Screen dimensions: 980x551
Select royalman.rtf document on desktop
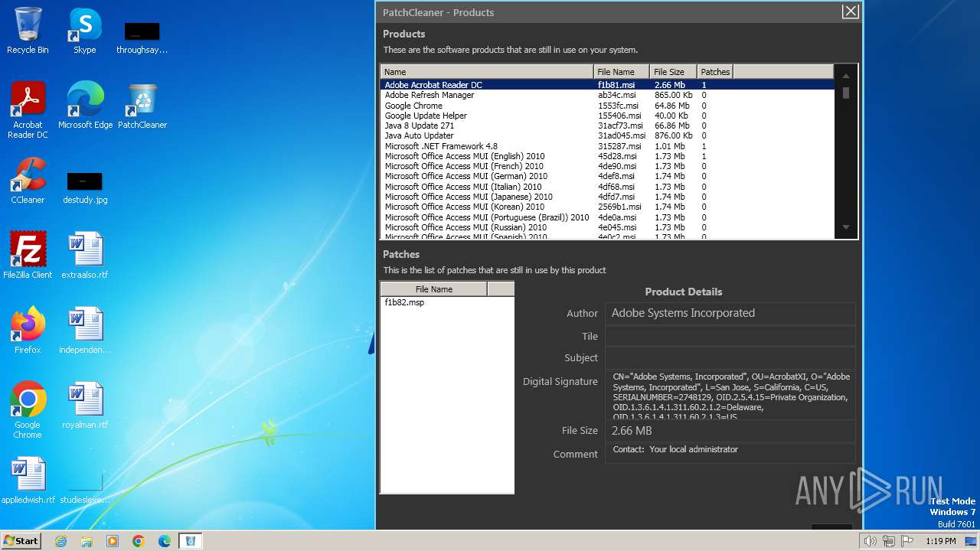click(x=85, y=406)
